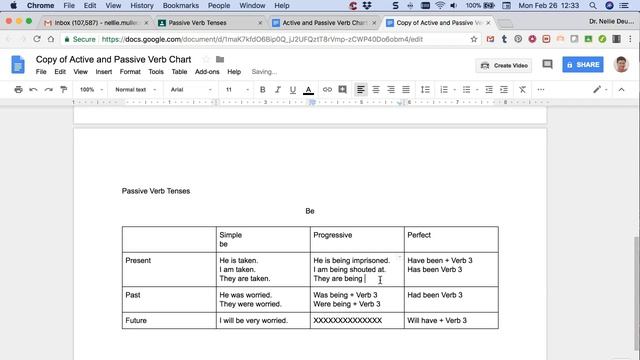Open the comments history icon
The image size is (640, 360).
547,64
